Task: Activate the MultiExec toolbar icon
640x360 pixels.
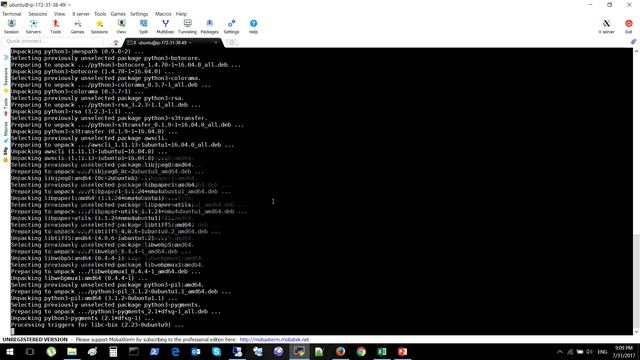Action: coord(165,26)
